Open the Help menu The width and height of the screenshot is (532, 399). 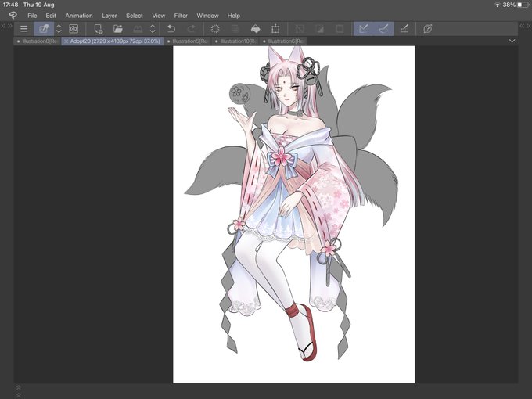(233, 16)
